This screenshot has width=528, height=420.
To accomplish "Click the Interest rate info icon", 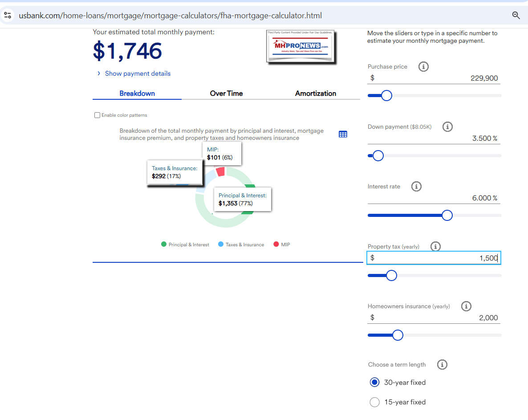I will pos(416,187).
